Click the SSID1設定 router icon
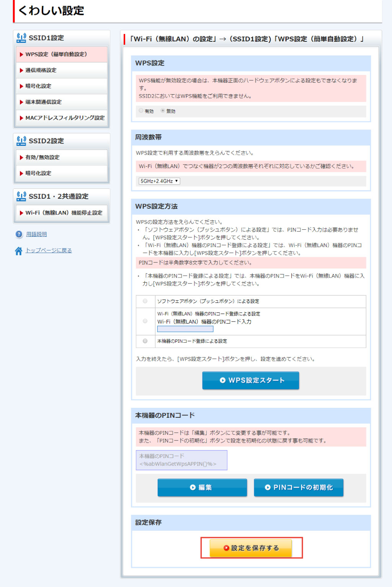 click(x=21, y=38)
